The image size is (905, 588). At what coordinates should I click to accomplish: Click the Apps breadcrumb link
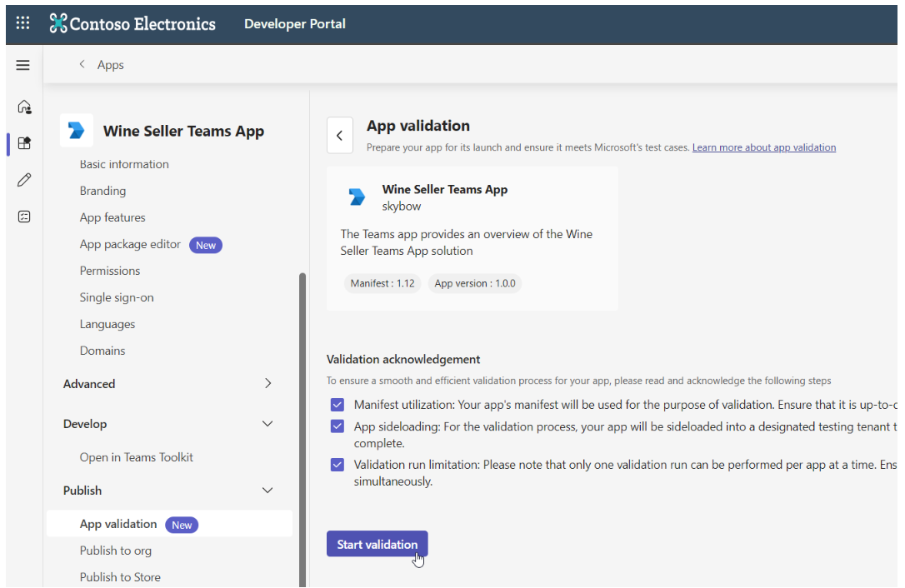[110, 65]
